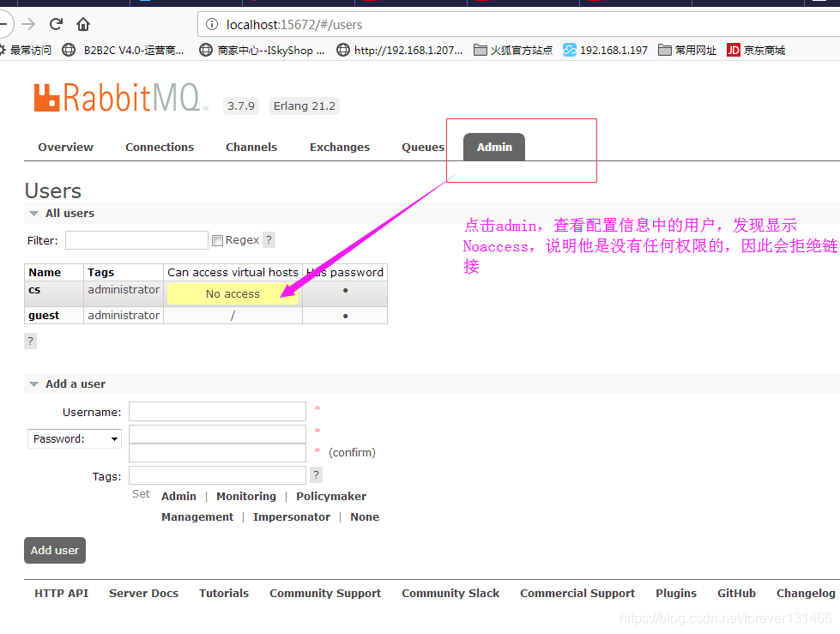Open the B2B2C V4.0 bookmark
This screenshot has width=840, height=634.
(124, 51)
